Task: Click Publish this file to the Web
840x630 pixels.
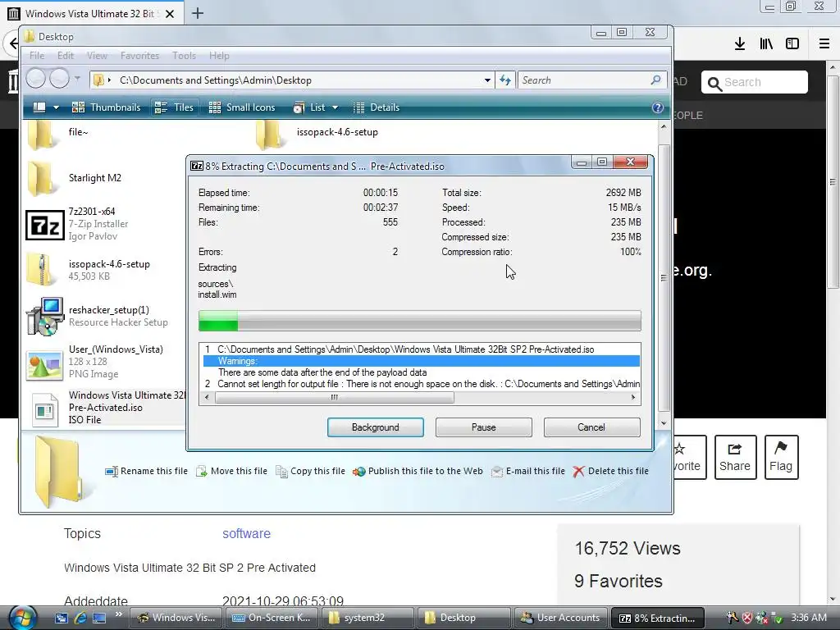Action: point(418,471)
